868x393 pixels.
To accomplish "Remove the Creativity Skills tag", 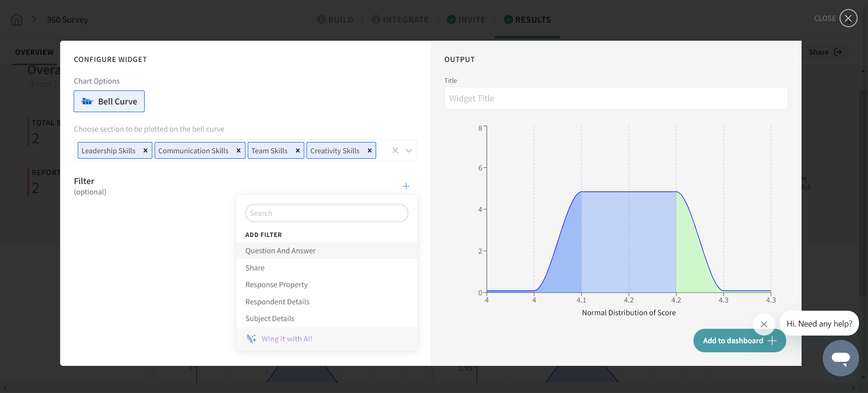I will coord(369,151).
